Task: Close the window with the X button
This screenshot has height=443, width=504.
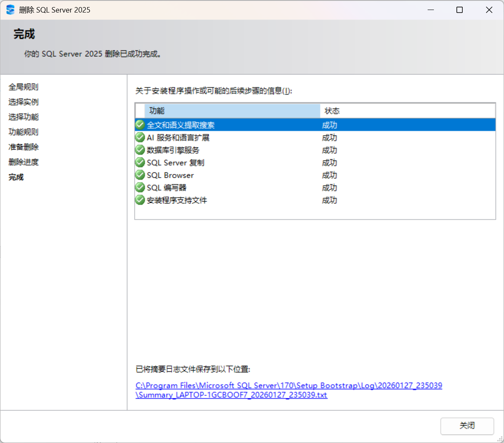Action: pyautogui.click(x=489, y=10)
